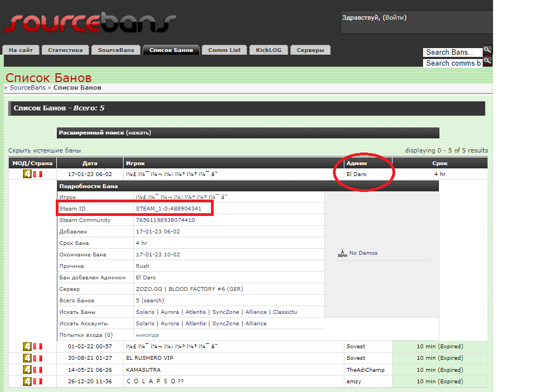Click the Войти login link

coord(395,17)
